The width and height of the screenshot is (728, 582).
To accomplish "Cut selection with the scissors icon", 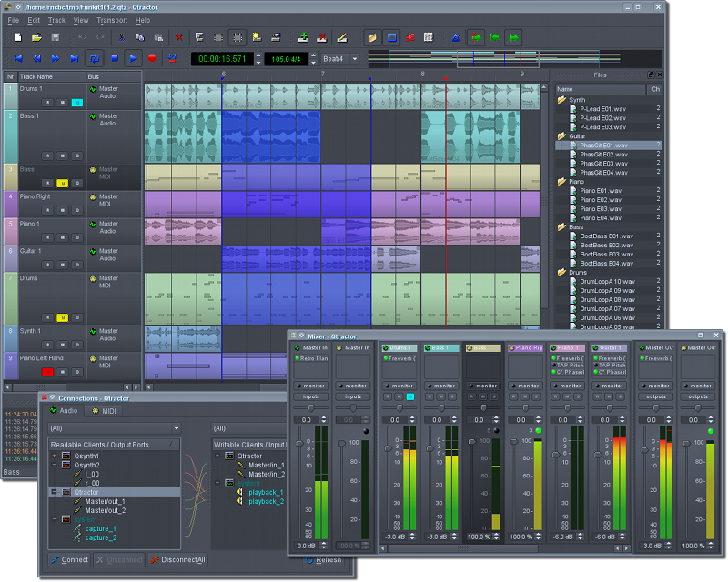I will [x=122, y=37].
